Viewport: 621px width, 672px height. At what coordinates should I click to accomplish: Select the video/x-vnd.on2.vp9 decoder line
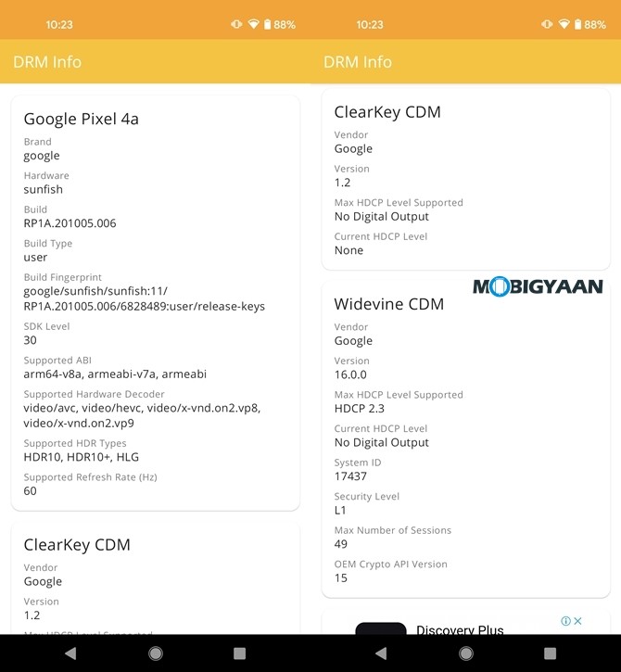pos(79,424)
